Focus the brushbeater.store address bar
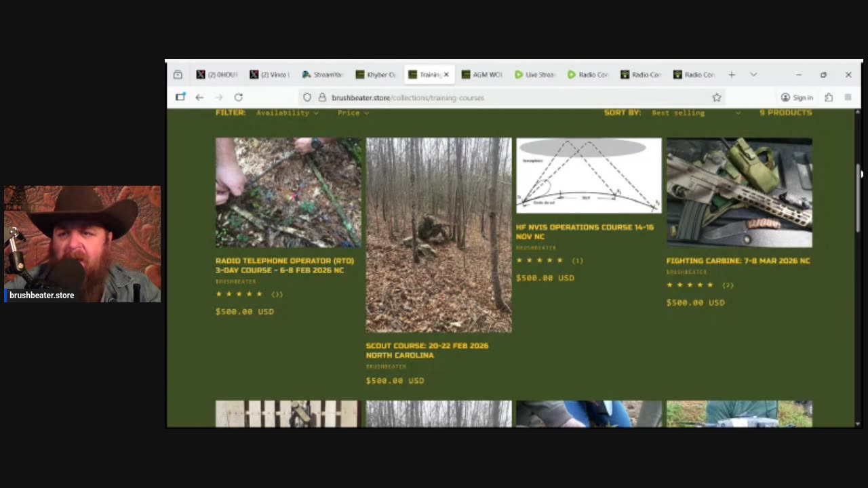 tap(512, 98)
